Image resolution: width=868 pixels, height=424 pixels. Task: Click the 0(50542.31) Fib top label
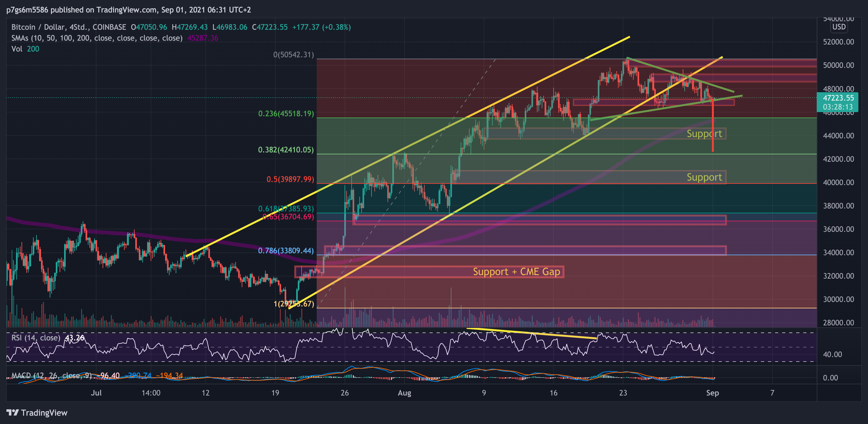[293, 54]
